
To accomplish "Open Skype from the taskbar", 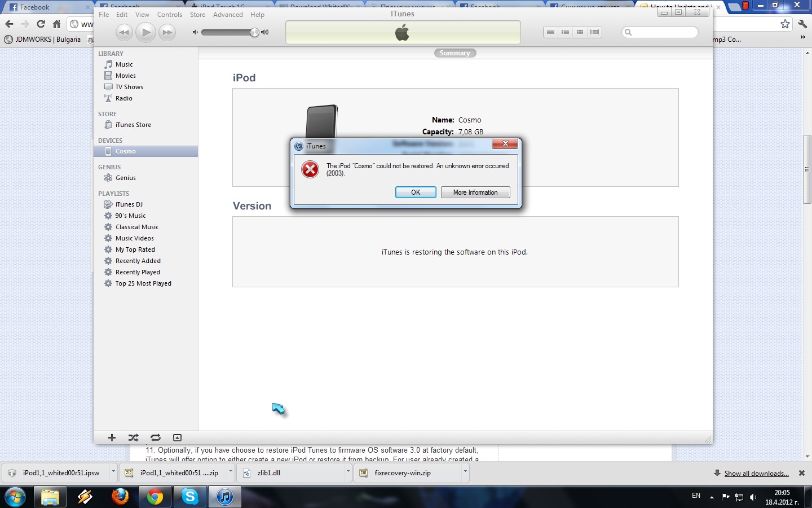I will pyautogui.click(x=190, y=497).
